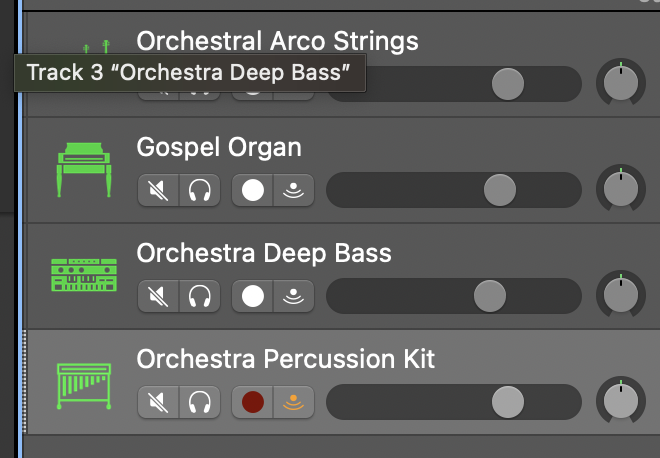
Task: Click the Orchestra Percussion Kit pan knob
Action: (x=621, y=402)
